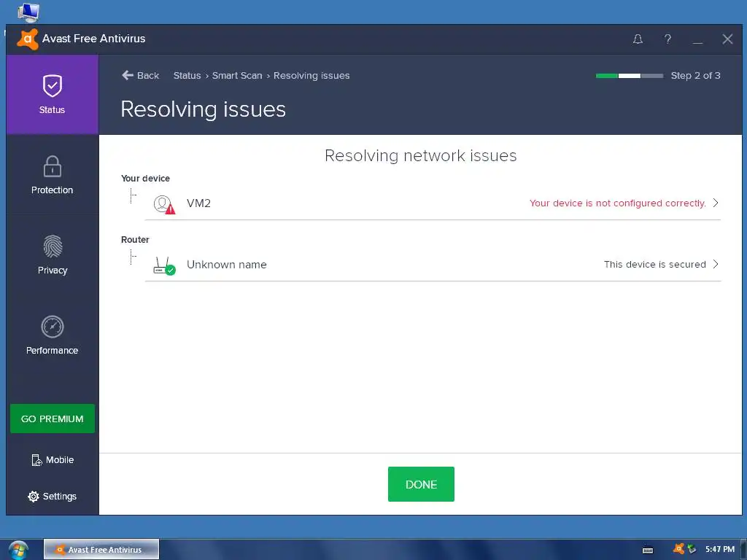Click the Mobile phone icon

(x=36, y=460)
